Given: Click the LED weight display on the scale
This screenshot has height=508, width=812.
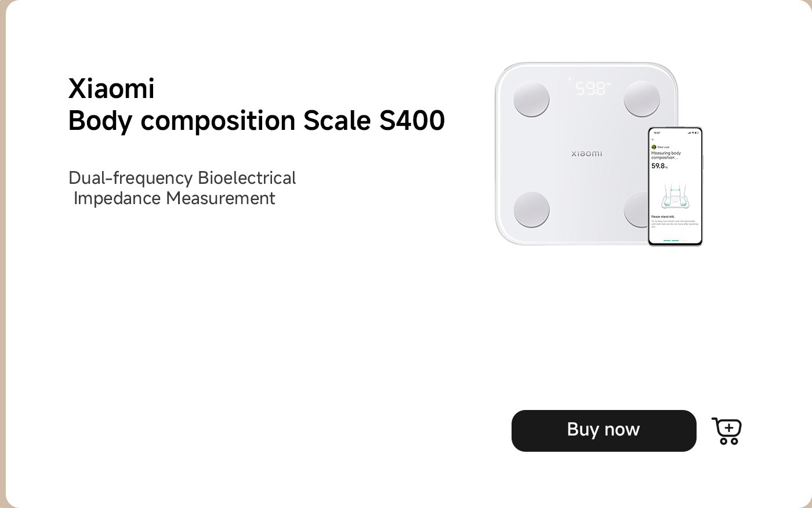Looking at the screenshot, I should click(592, 89).
